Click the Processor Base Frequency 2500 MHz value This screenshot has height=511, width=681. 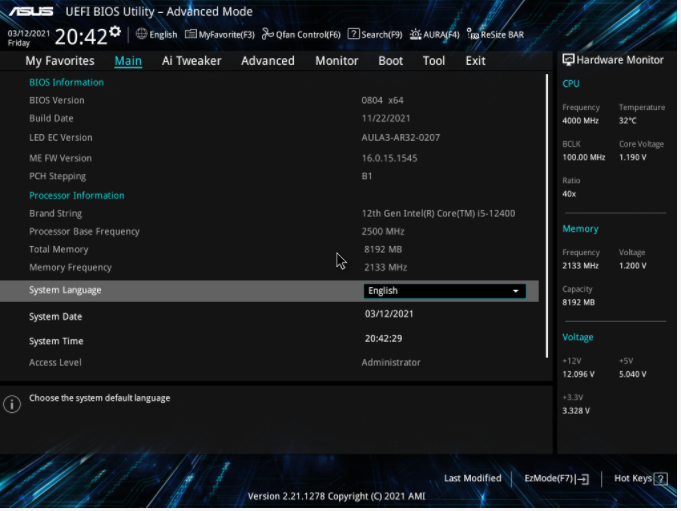[x=383, y=232]
